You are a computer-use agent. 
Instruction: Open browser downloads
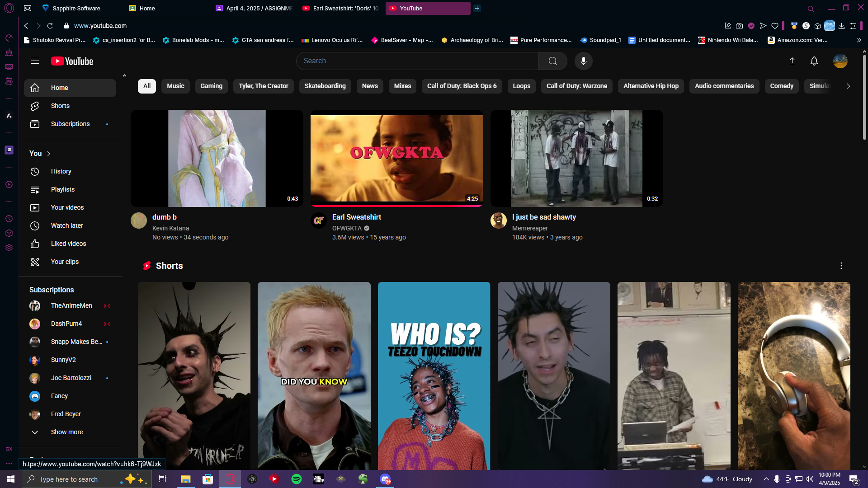(841, 26)
